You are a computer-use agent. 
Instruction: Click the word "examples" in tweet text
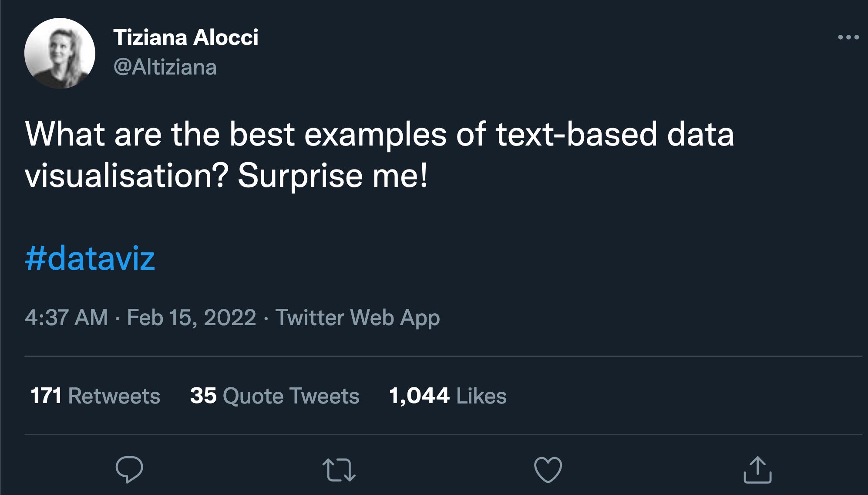tap(375, 134)
